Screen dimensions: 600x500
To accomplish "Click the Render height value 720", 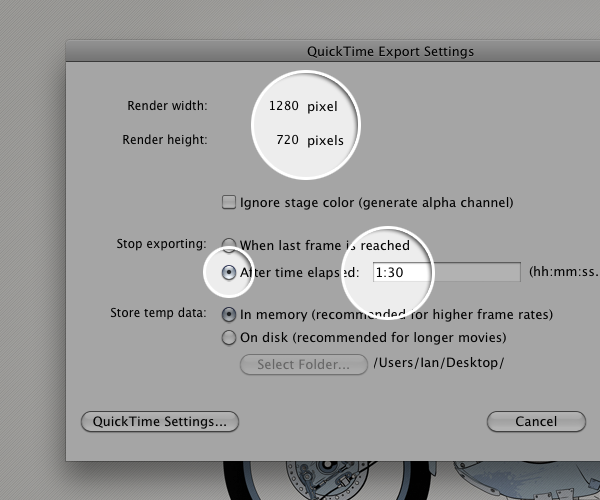I will pos(287,140).
